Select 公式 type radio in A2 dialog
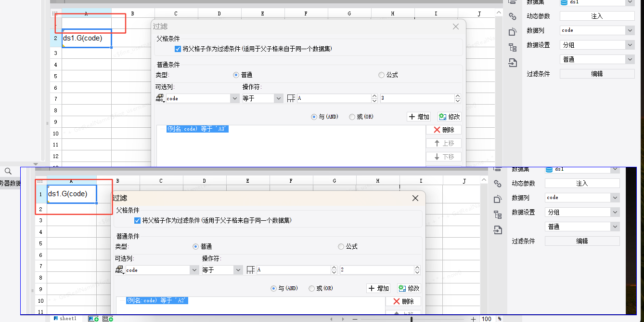Screen dimensions: 644x322 (x=341, y=246)
